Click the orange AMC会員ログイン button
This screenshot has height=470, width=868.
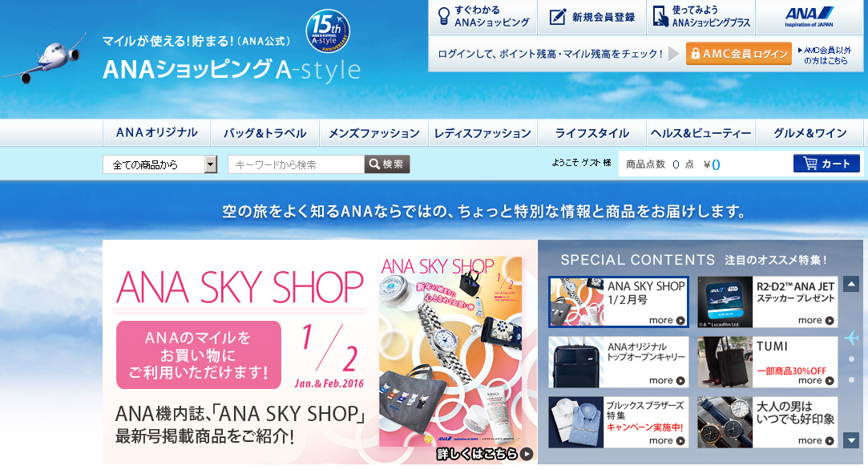(x=739, y=54)
